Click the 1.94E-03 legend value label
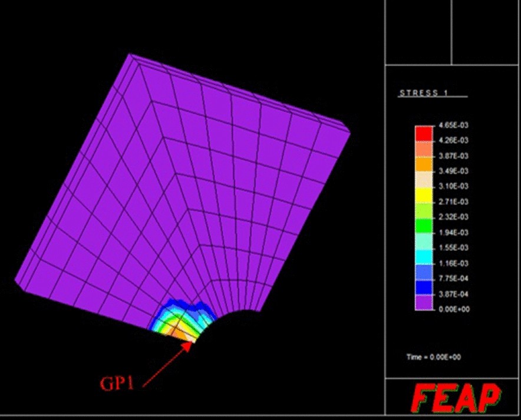 [454, 233]
